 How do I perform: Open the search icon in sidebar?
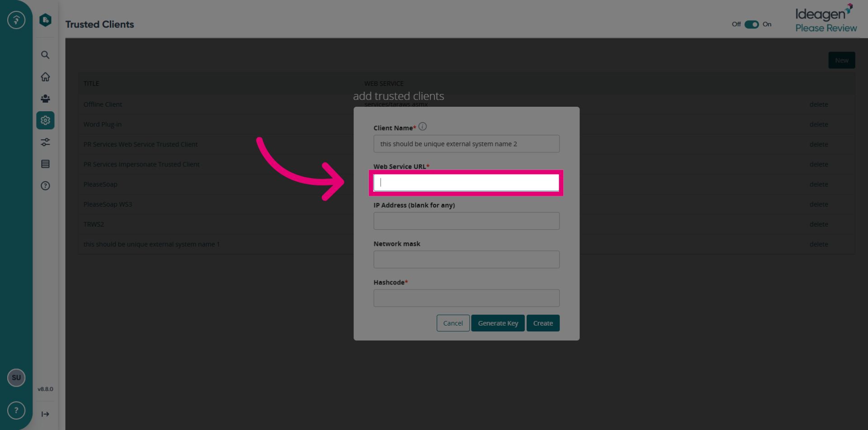[45, 55]
